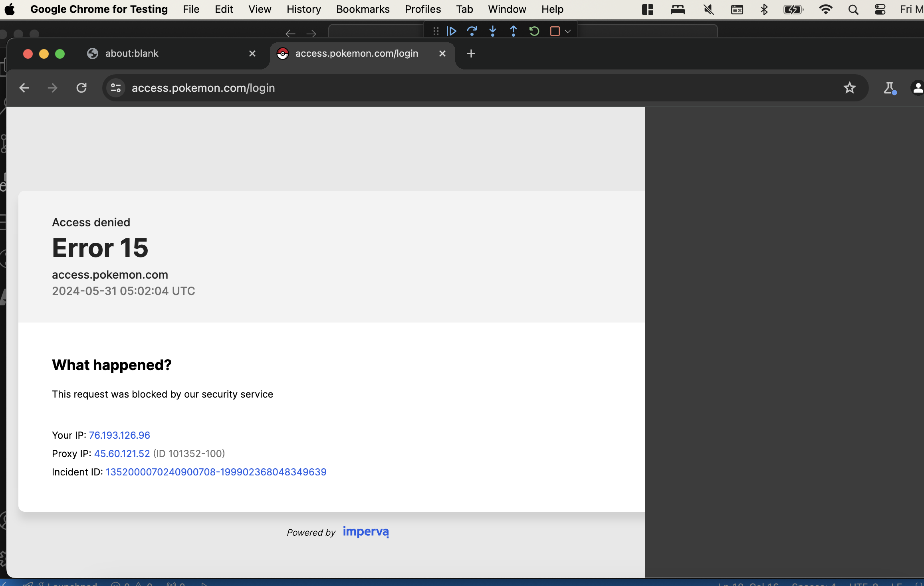Open the Apple menu
The image size is (924, 586).
(10, 9)
